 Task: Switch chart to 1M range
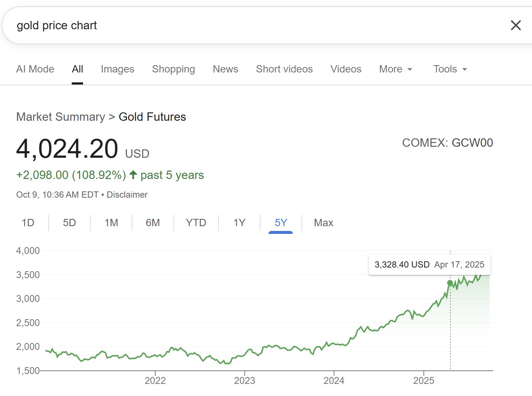[111, 223]
